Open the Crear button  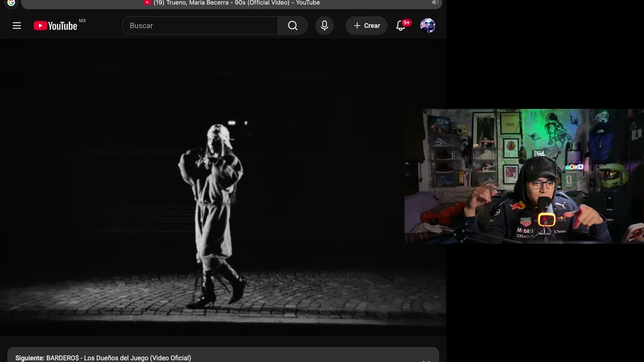pos(367,26)
